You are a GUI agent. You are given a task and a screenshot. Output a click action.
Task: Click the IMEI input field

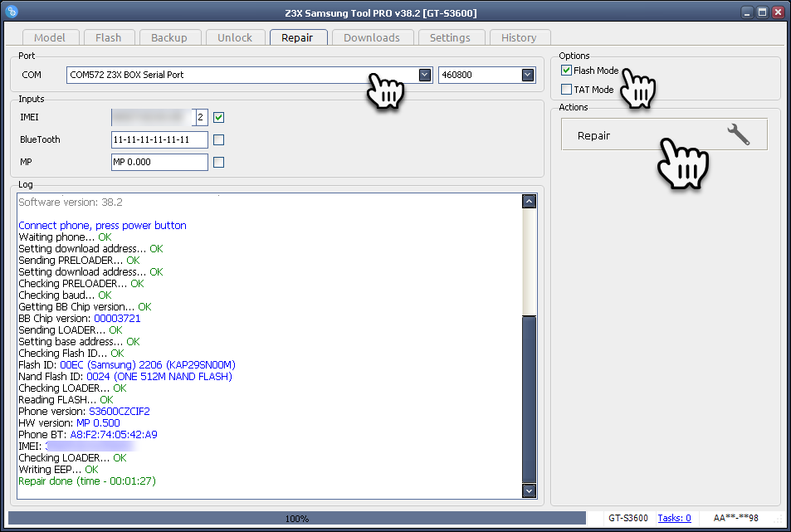coord(152,118)
